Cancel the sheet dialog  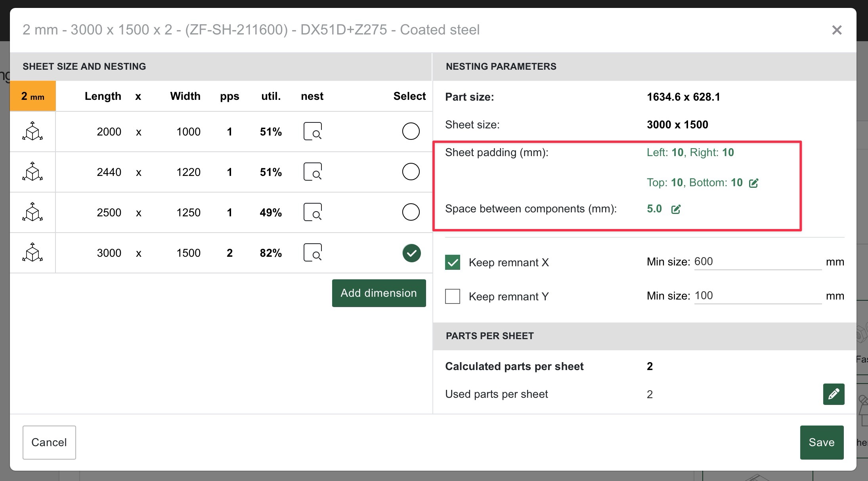[49, 442]
